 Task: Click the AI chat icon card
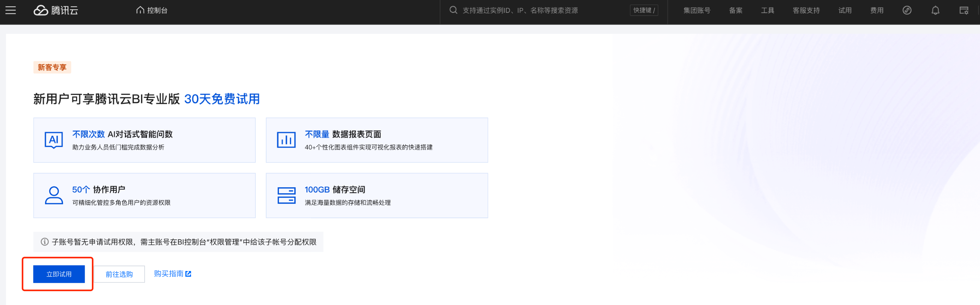54,140
